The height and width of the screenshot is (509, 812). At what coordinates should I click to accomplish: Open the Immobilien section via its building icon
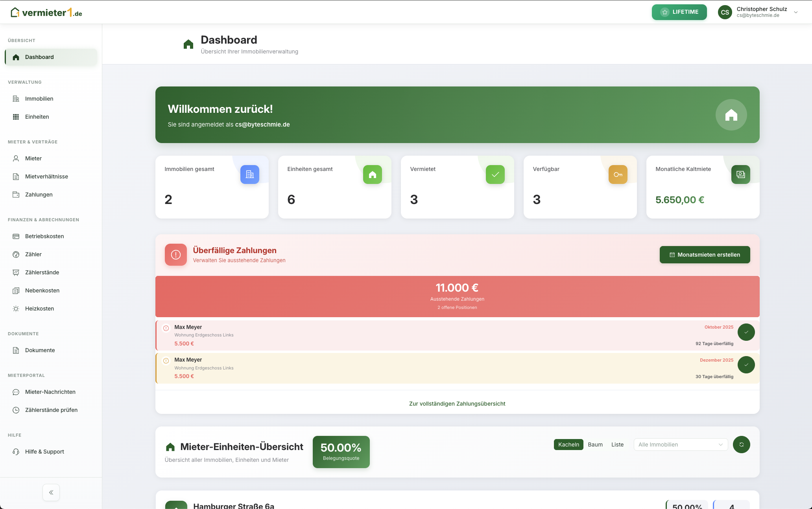(x=16, y=99)
